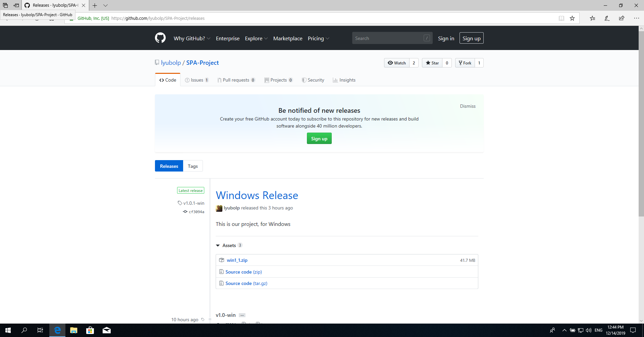Click the volume icon in system tray
The width and height of the screenshot is (644, 337).
589,330
